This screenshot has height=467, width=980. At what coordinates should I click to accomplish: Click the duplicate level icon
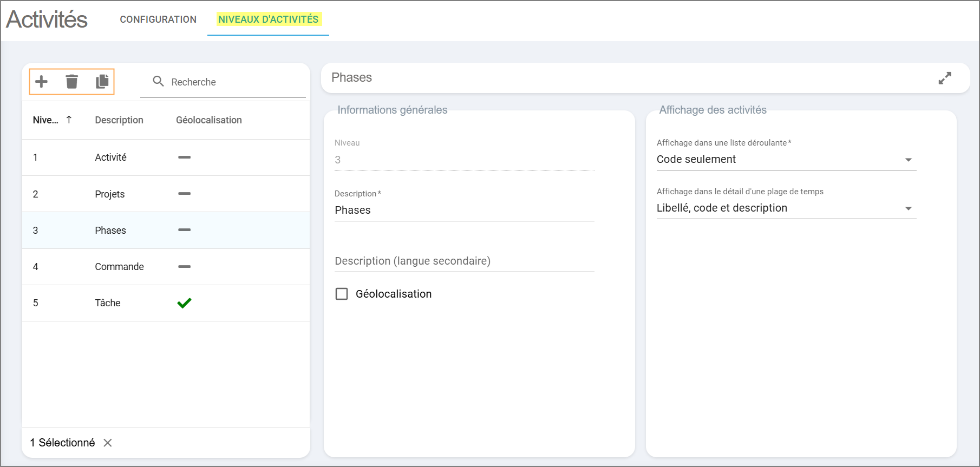(x=102, y=82)
